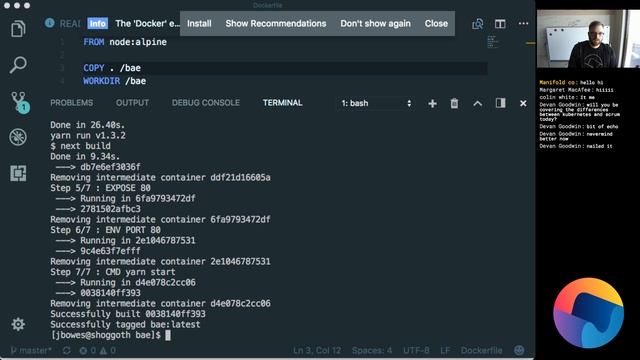Click the Manifold colorful logo

pyautogui.click(x=589, y=313)
